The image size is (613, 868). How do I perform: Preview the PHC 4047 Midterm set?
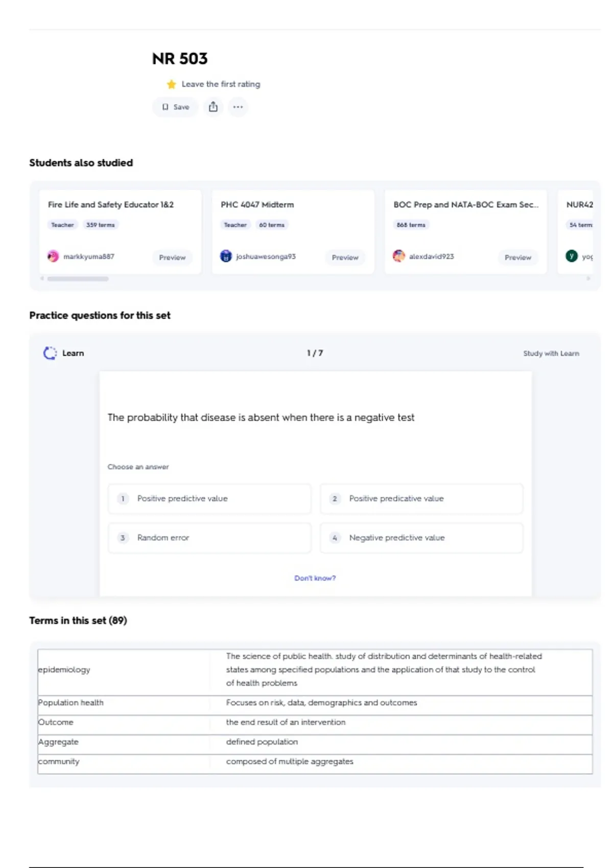[345, 257]
